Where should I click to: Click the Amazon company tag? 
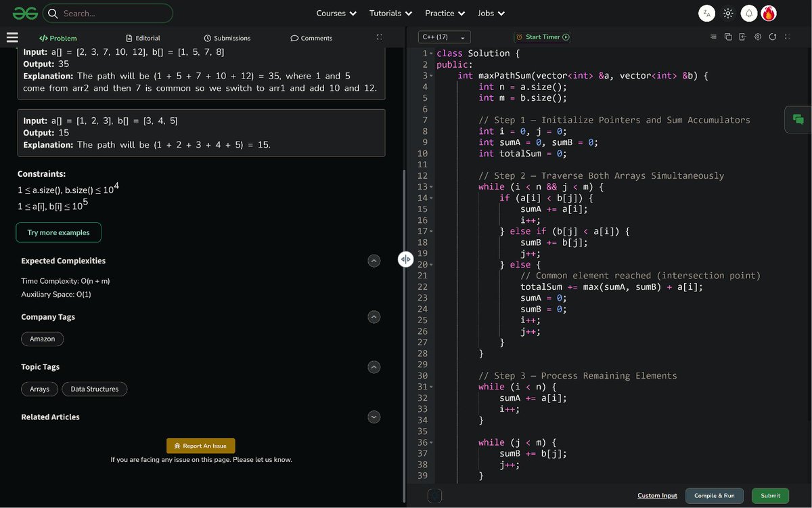pos(43,339)
